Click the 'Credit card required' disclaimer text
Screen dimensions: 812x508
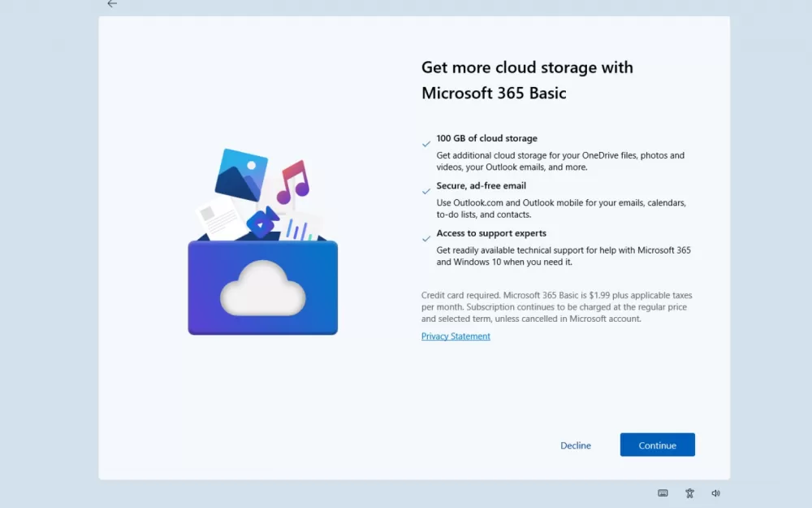tap(557, 307)
